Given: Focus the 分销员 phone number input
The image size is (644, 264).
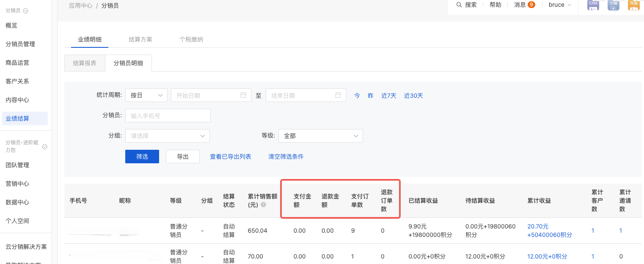Looking at the screenshot, I should pos(168,115).
